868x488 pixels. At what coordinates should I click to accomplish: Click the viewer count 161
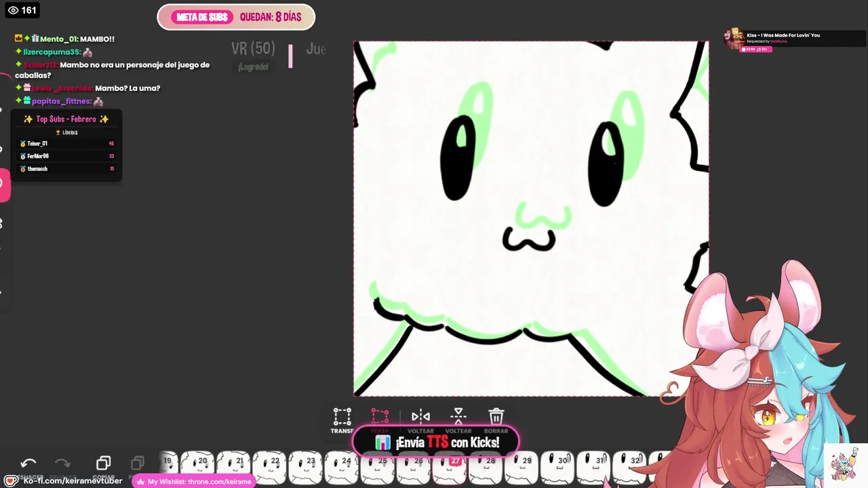(x=28, y=10)
